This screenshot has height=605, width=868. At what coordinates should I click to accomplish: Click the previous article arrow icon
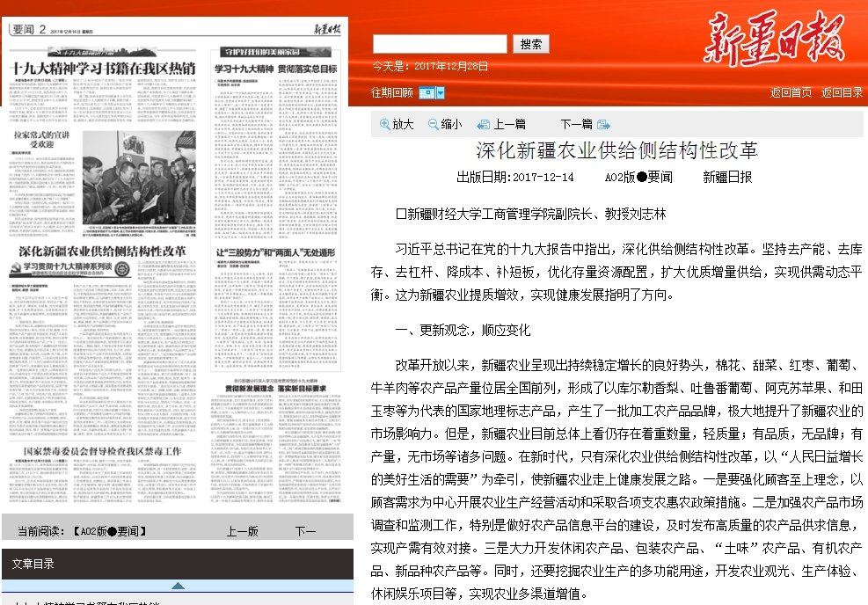[483, 125]
